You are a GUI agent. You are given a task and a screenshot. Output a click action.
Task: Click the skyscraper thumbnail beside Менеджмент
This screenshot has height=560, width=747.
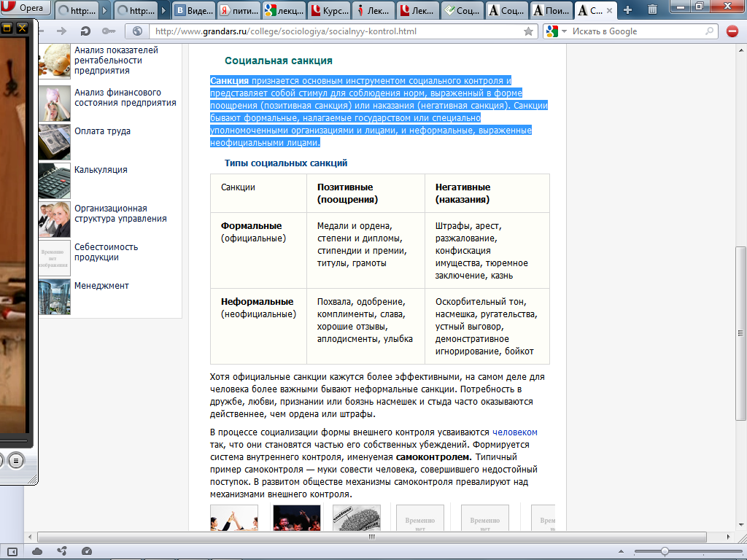(54, 297)
